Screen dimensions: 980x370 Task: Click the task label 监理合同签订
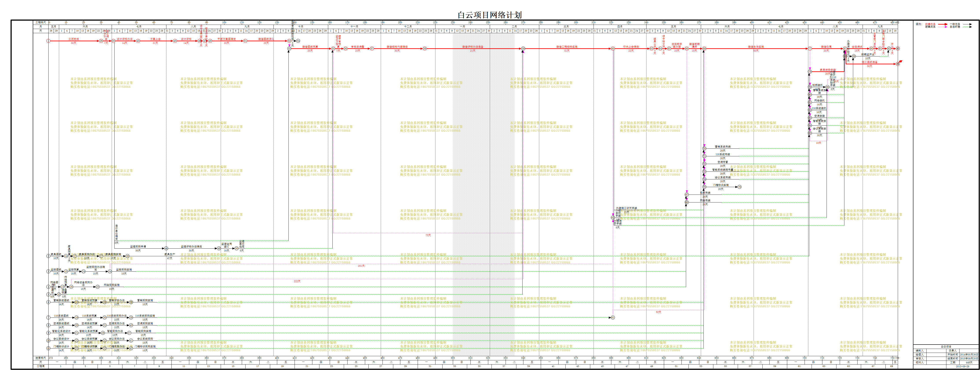click(227, 245)
